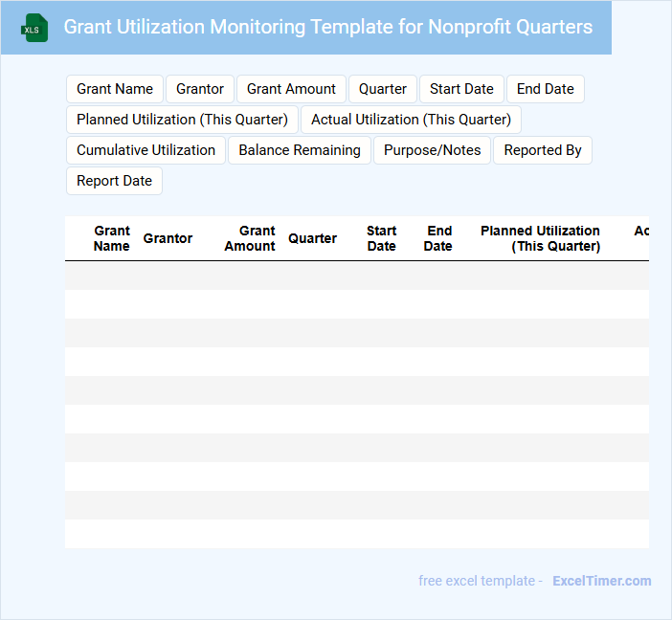The width and height of the screenshot is (672, 620).
Task: Select the Cumulative Utilization tag
Action: click(x=146, y=150)
